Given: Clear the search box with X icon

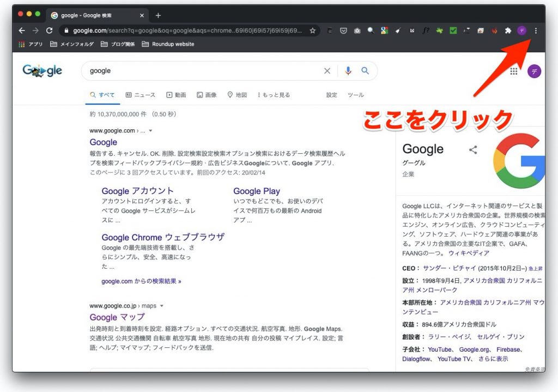Looking at the screenshot, I should [327, 71].
